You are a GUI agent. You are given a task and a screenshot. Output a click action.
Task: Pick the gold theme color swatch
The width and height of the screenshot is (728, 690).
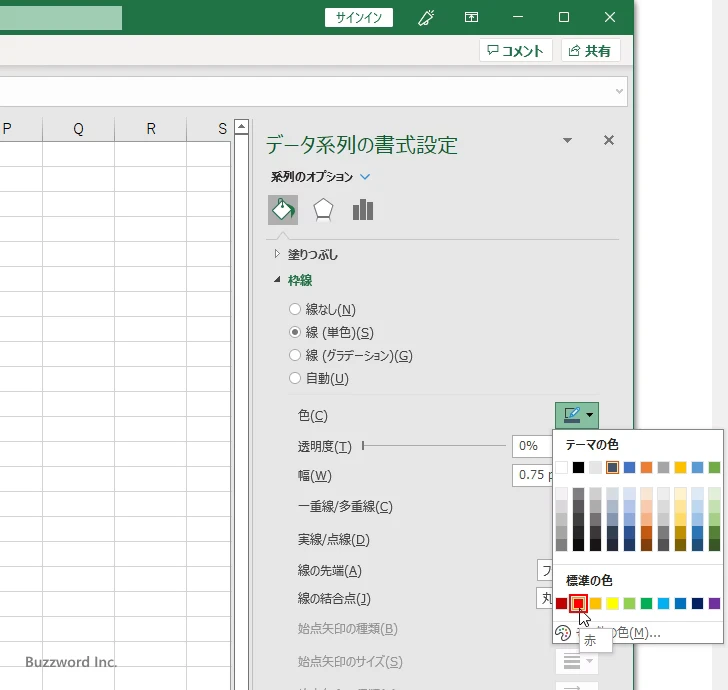pyautogui.click(x=680, y=467)
